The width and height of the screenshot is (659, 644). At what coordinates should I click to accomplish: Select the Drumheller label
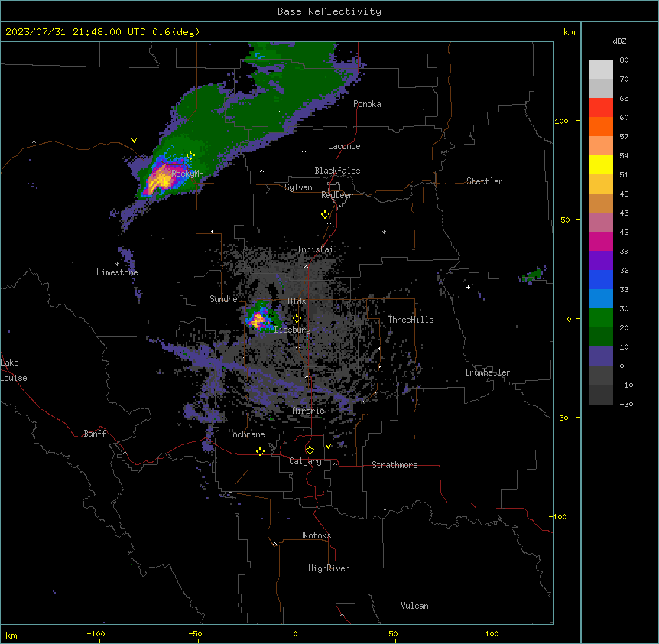tap(488, 372)
